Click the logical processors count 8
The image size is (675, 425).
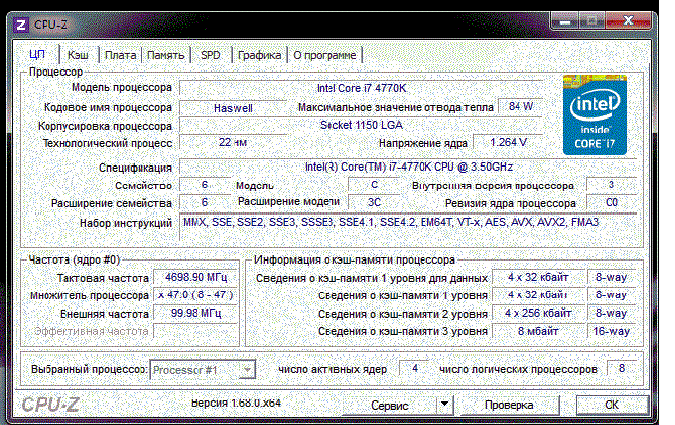(622, 368)
